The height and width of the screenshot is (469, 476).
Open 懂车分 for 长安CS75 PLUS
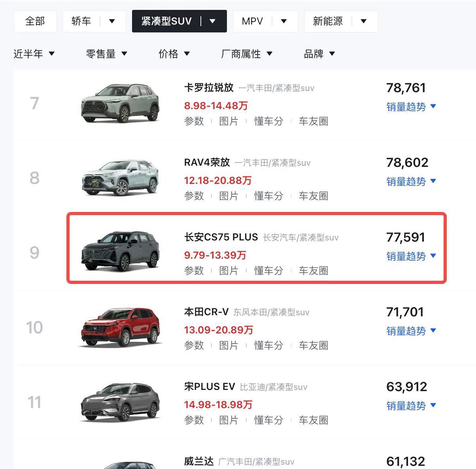tap(269, 270)
